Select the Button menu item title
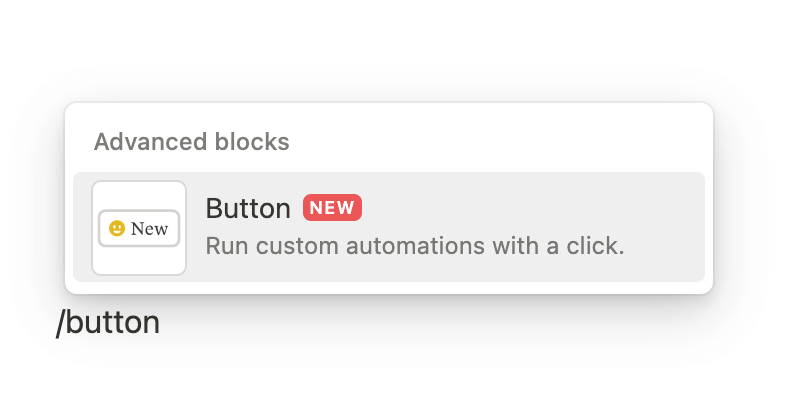This screenshot has width=808, height=404. 248,208
